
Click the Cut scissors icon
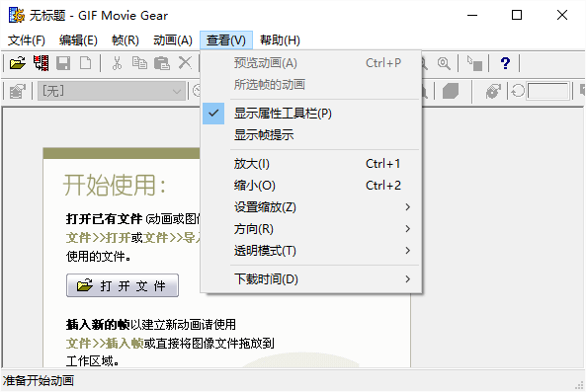pos(117,63)
